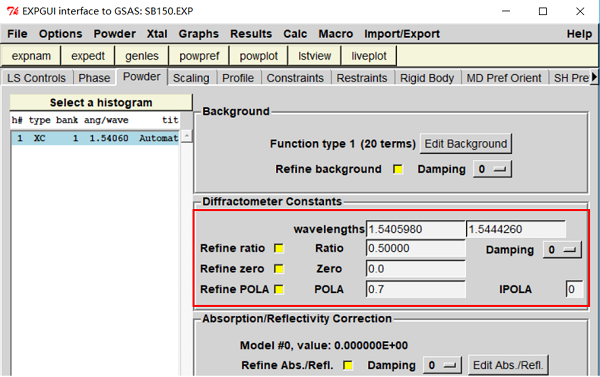
Task: Minimize the EXPGUI window
Action: pos(506,11)
